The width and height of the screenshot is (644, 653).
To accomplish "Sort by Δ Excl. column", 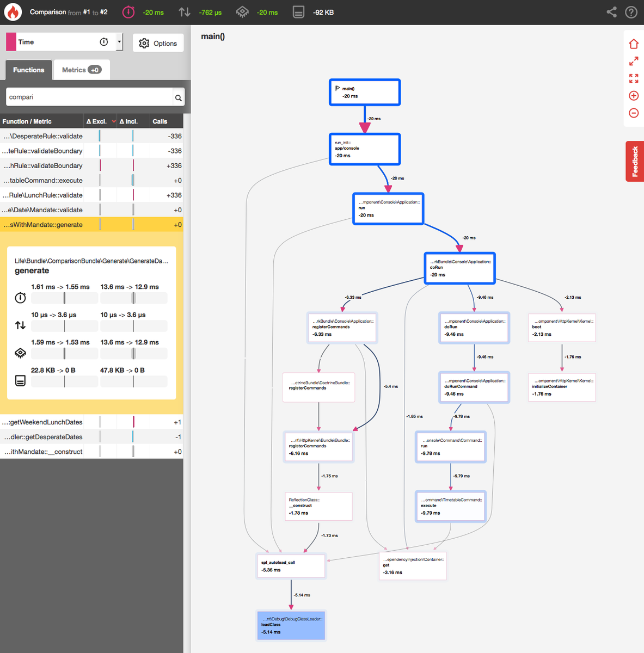I will point(100,121).
